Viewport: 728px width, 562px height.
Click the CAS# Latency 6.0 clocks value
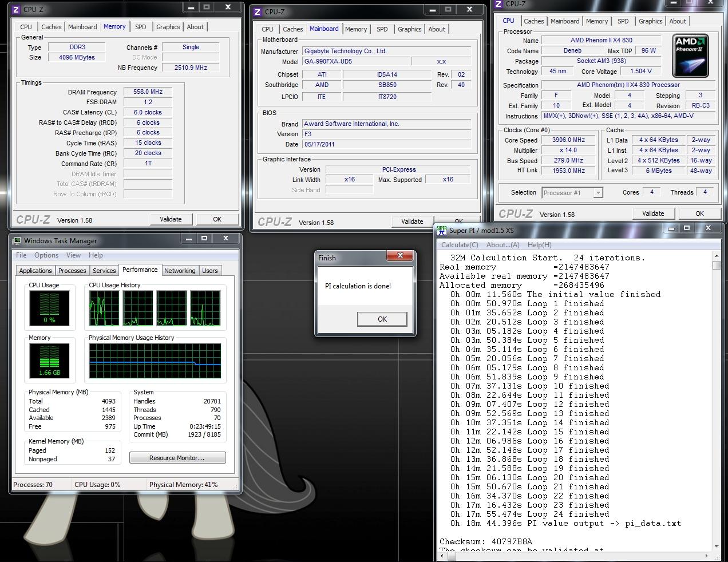pos(148,112)
